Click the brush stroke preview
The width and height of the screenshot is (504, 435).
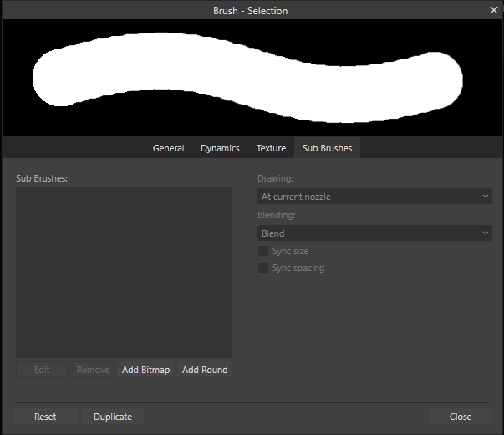[252, 78]
